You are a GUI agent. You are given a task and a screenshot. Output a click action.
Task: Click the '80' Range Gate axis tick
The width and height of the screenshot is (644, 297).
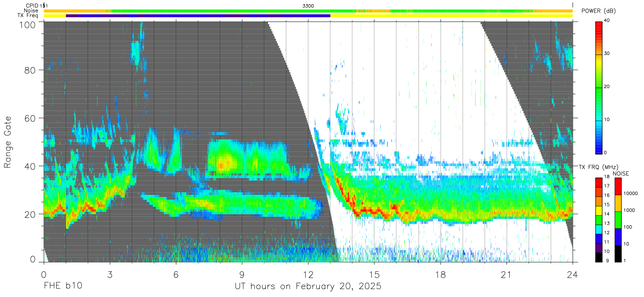(x=30, y=70)
